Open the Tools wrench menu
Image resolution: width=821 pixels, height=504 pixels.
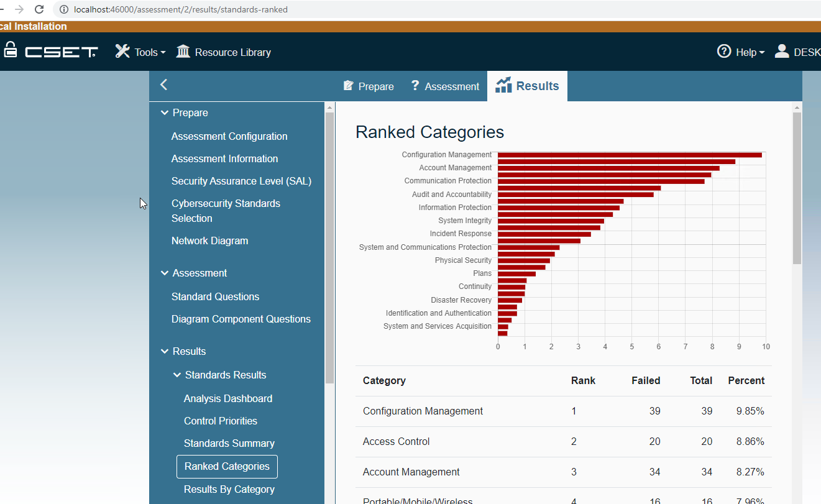pos(123,52)
